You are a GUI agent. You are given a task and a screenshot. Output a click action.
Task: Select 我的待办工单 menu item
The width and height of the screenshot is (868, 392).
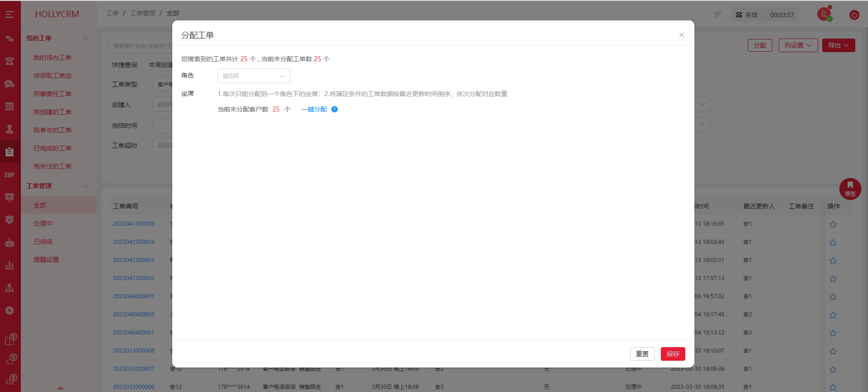pyautogui.click(x=53, y=58)
